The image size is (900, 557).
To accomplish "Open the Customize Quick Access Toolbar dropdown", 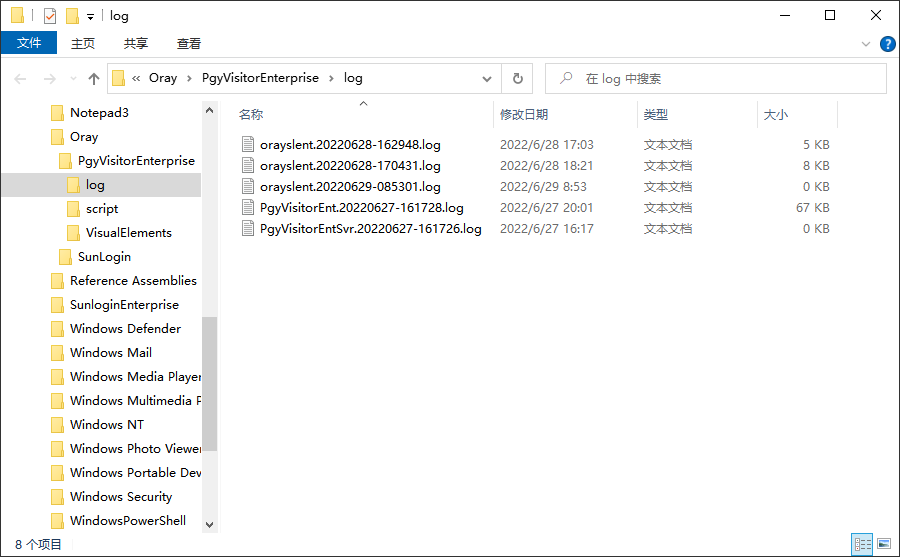I will point(90,17).
